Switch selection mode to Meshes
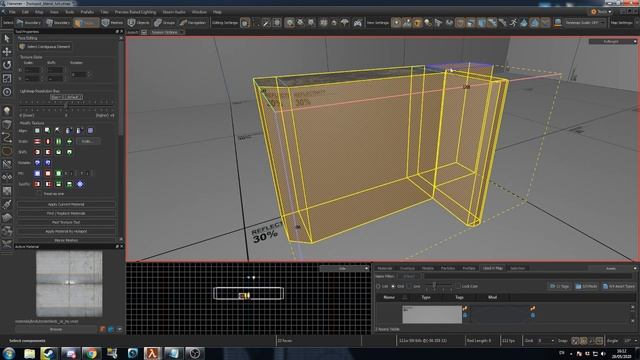 coord(112,23)
